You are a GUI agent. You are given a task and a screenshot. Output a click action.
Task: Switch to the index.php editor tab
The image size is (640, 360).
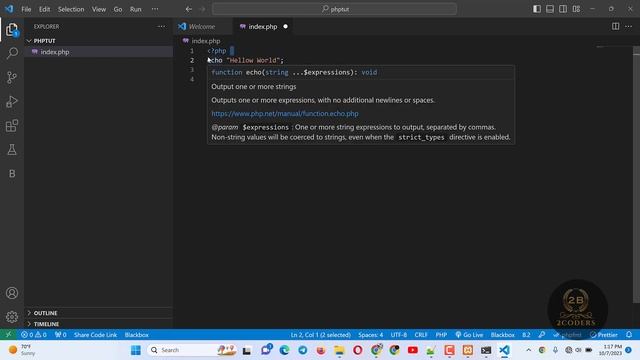(x=262, y=27)
